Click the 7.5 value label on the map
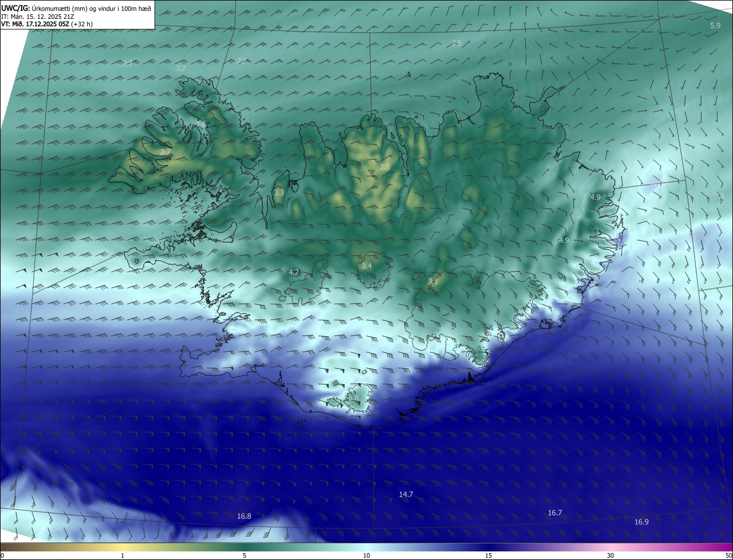 coord(456,44)
